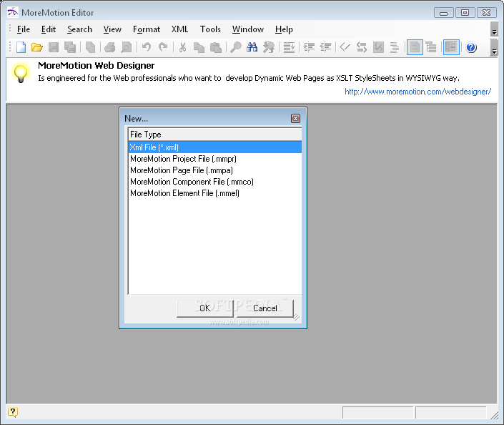Select MoreMotion Page File (.mmpa)
Image resolution: width=504 pixels, height=425 pixels.
pos(214,170)
